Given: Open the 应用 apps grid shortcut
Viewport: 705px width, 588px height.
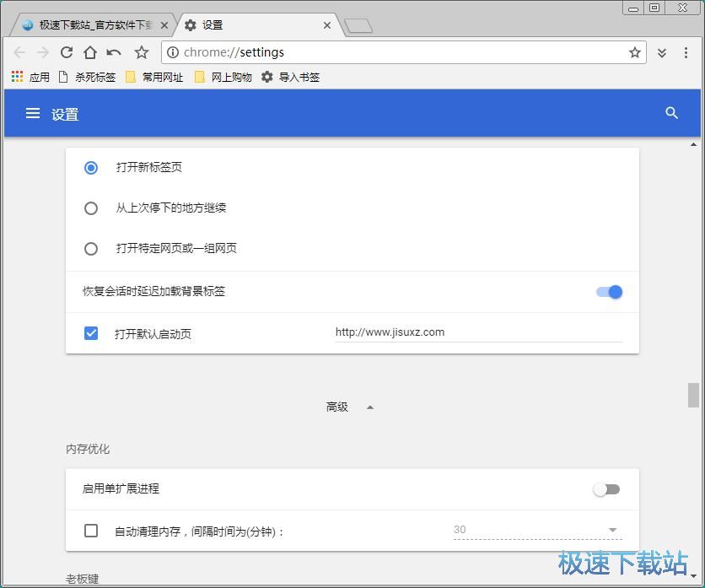Looking at the screenshot, I should [30, 77].
